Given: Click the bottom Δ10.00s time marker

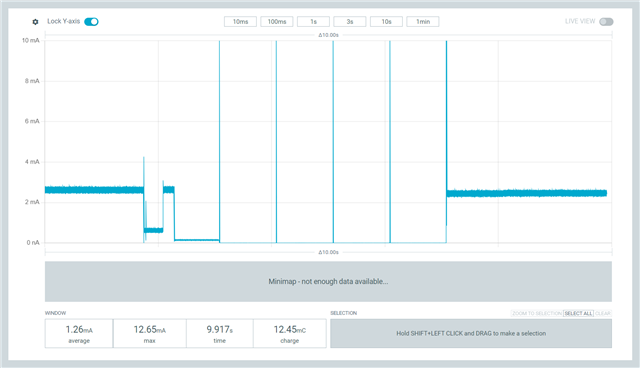Looking at the screenshot, I should click(329, 252).
